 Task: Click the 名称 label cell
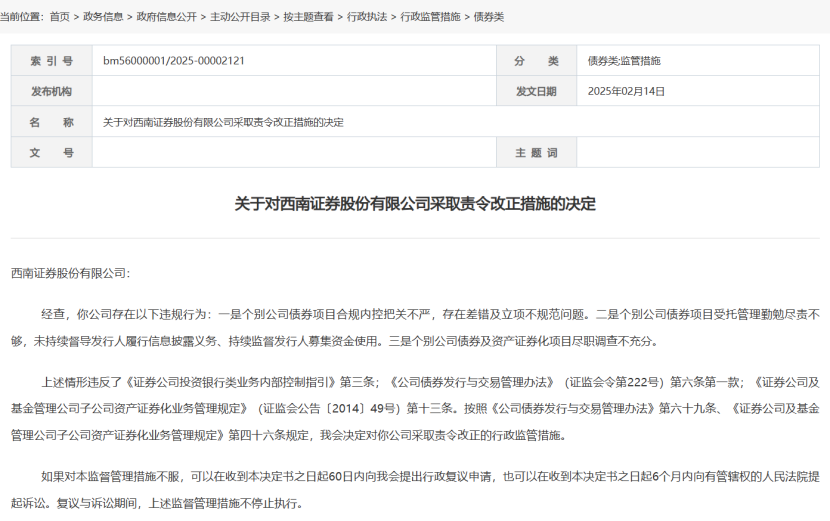tap(51, 122)
